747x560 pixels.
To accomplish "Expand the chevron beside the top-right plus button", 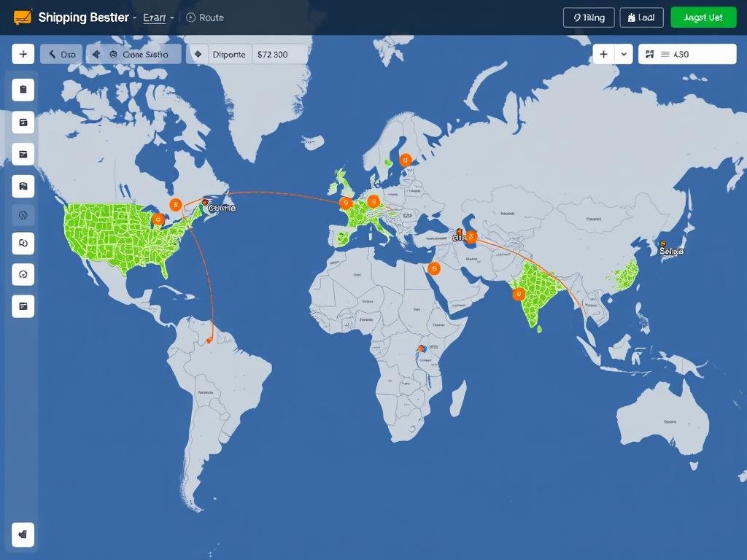I will click(x=624, y=53).
